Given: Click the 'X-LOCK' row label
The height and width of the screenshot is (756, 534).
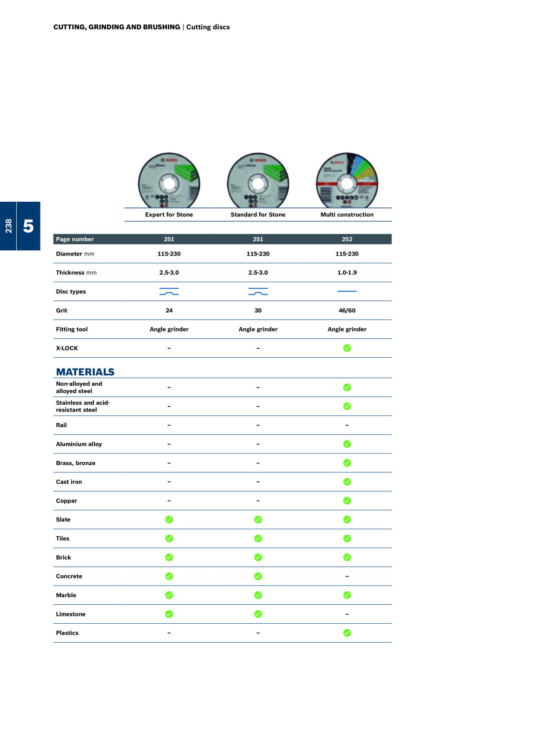Looking at the screenshot, I should coord(67,348).
